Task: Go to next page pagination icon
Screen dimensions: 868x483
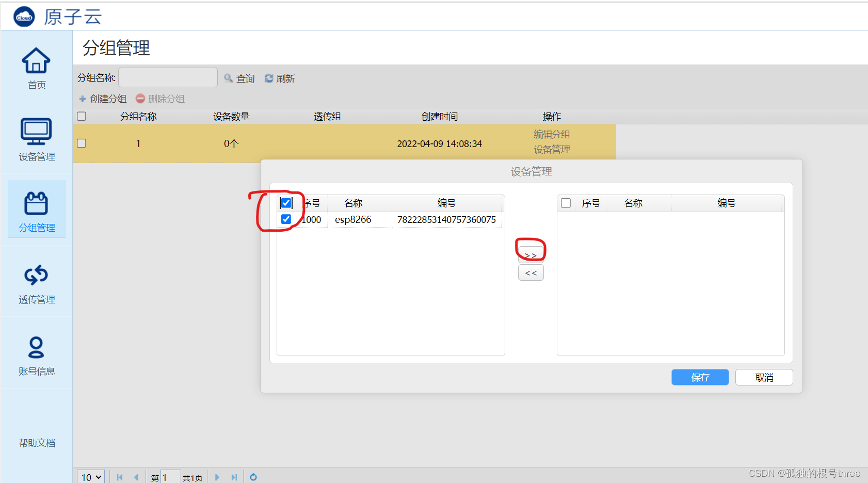Action: [x=217, y=477]
